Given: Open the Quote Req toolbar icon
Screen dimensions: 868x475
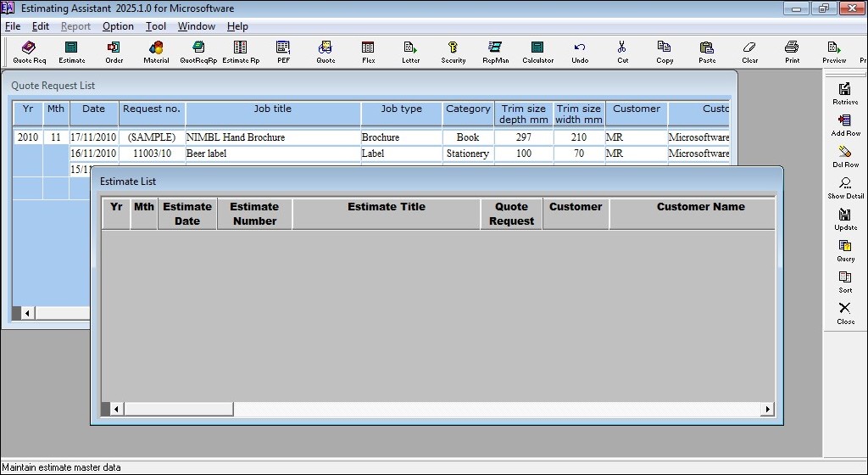Looking at the screenshot, I should pos(29,52).
